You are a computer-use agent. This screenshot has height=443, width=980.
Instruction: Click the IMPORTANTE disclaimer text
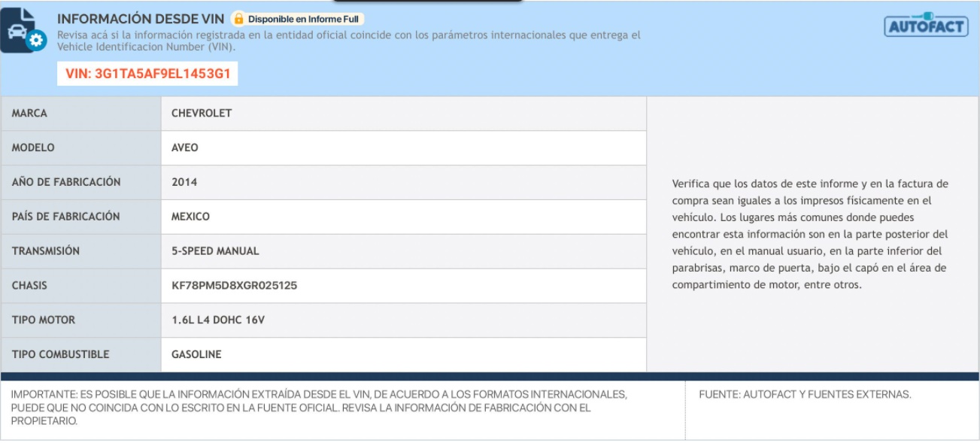[x=316, y=408]
